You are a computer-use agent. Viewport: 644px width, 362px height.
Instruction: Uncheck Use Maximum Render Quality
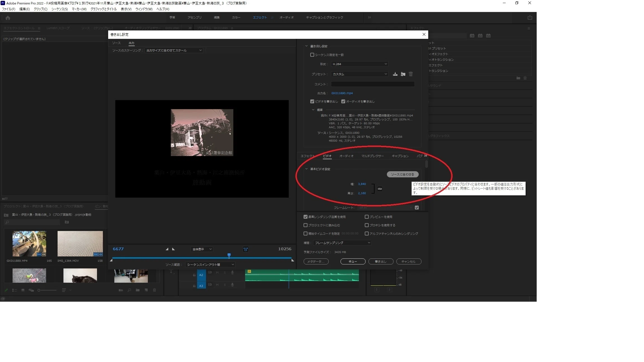click(x=306, y=217)
